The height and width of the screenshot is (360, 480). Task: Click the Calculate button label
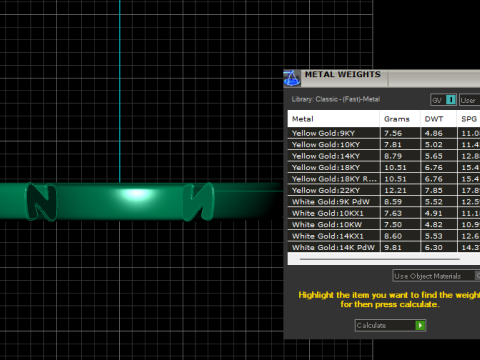click(371, 325)
